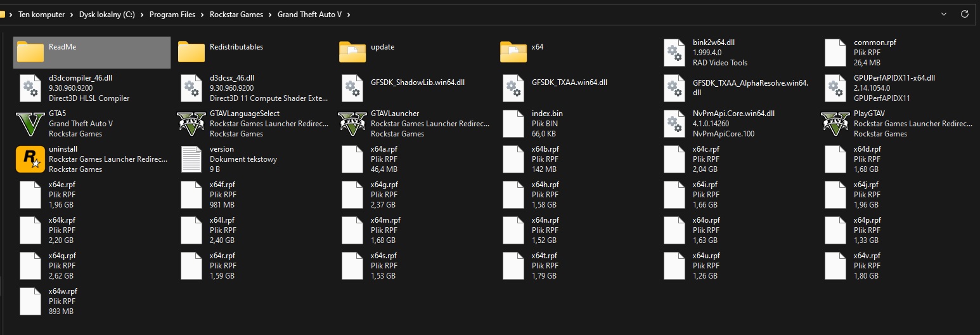Go to Dysk lokalny (C:) breadcrumb
980x335 pixels.
coord(107,15)
